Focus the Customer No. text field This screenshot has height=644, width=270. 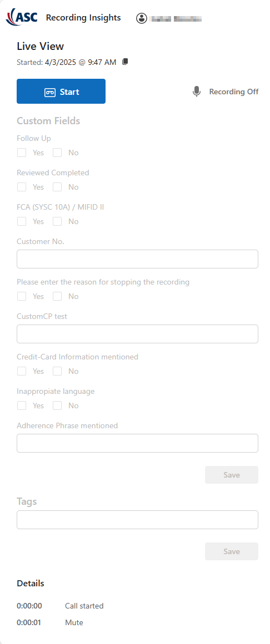(137, 259)
